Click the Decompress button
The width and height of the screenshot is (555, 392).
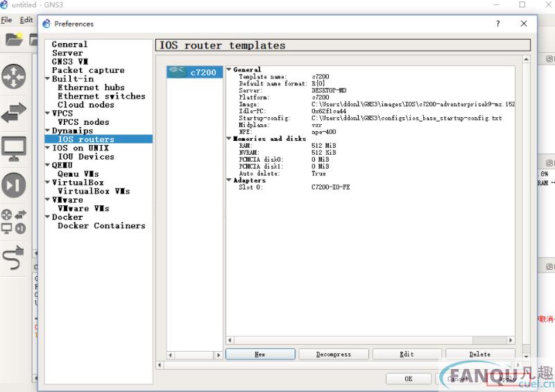point(334,354)
